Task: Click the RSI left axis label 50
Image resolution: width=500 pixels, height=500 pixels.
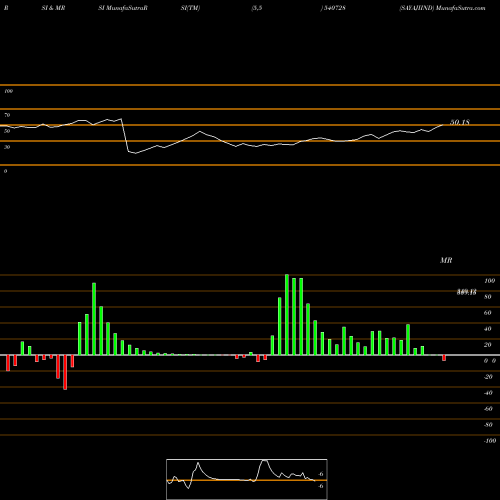Action: tap(7, 131)
